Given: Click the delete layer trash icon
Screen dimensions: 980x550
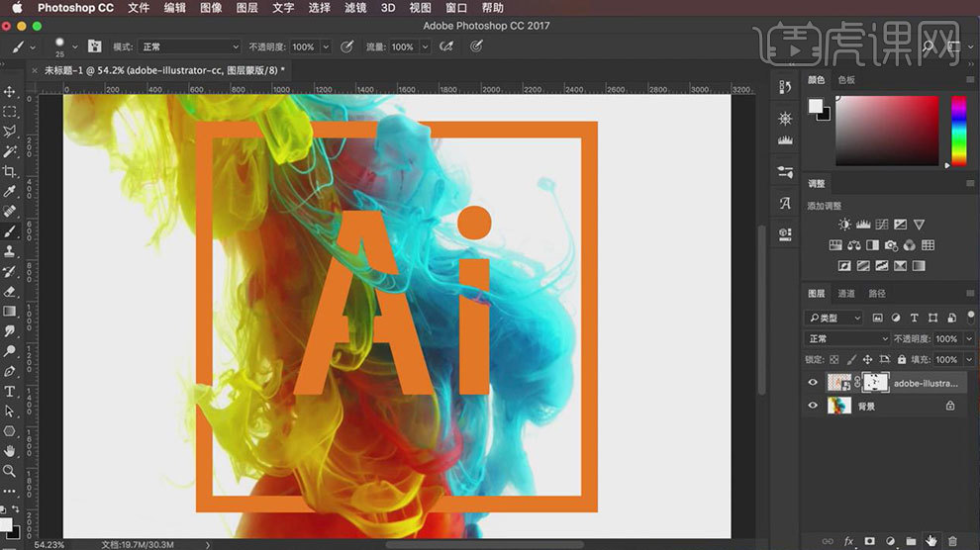Looking at the screenshot, I should point(952,541).
